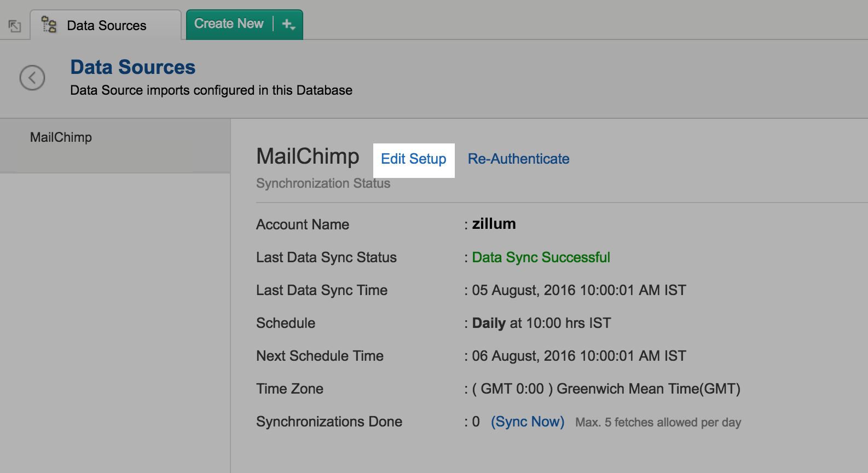Screen dimensions: 868x473
Task: Open the Edit Setup link
Action: click(x=413, y=159)
